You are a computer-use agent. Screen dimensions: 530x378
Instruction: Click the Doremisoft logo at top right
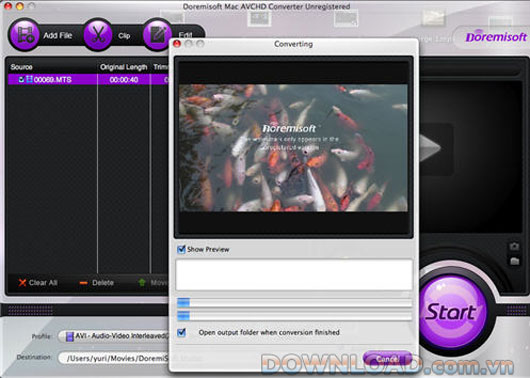[496, 37]
